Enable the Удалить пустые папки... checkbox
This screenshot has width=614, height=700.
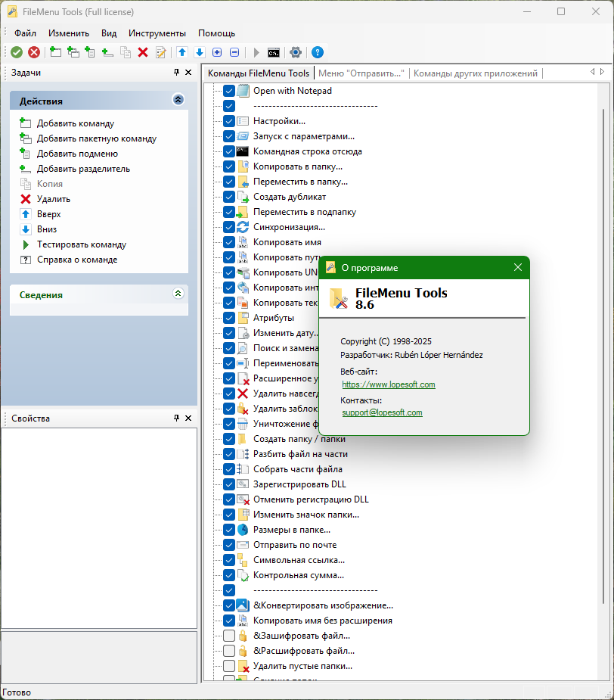click(x=229, y=666)
